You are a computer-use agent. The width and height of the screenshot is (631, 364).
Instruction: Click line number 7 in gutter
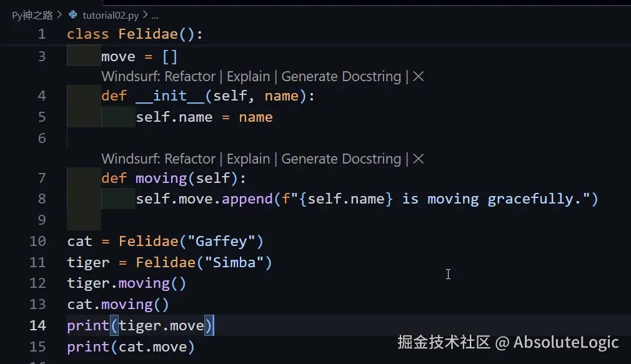pyautogui.click(x=42, y=178)
